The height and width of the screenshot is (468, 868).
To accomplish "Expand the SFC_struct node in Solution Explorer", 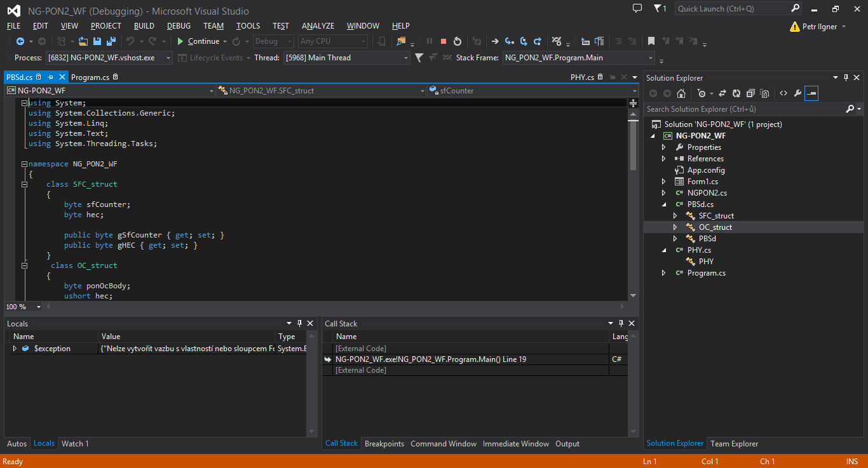I will pos(675,216).
